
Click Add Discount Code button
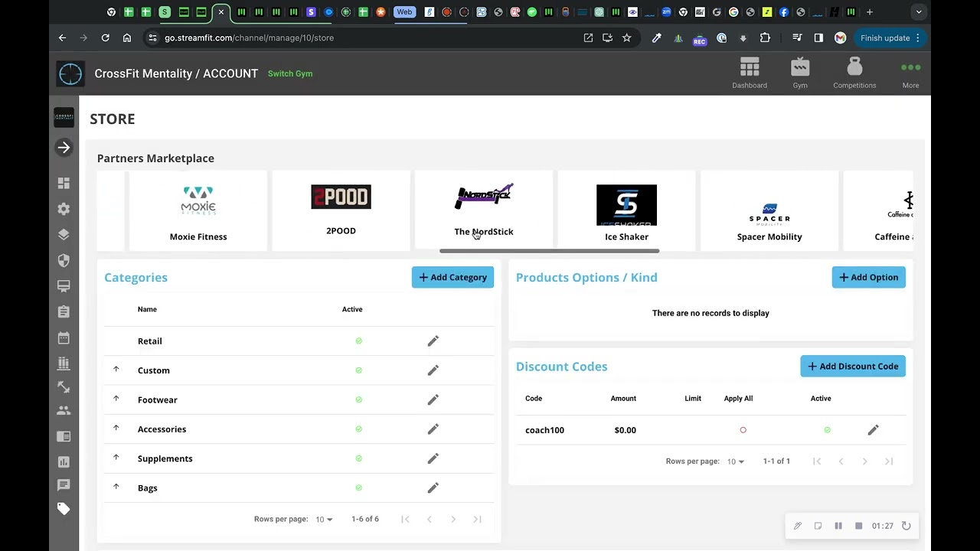[853, 366]
